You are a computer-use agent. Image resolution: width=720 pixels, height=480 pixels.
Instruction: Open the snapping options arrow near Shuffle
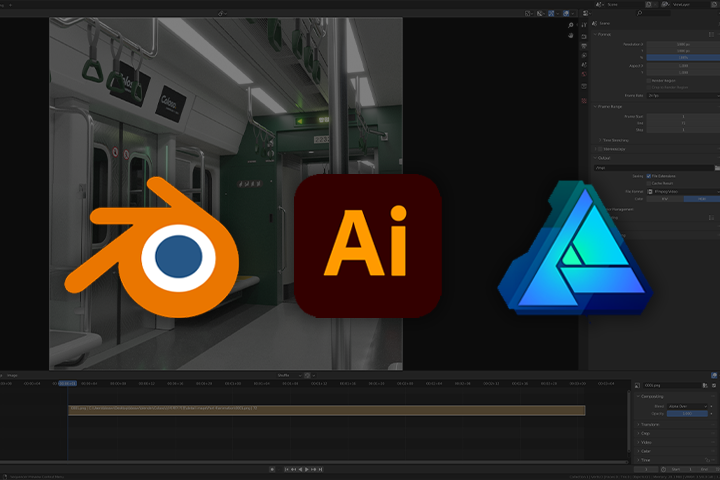pyautogui.click(x=314, y=375)
